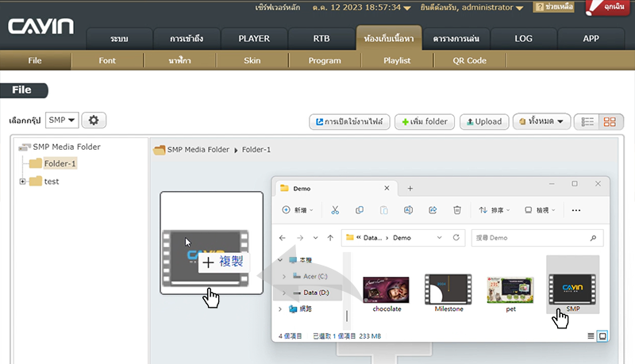This screenshot has height=364, width=635.
Task: Toggle Explorer large thumbnails view in status bar
Action: [602, 336]
